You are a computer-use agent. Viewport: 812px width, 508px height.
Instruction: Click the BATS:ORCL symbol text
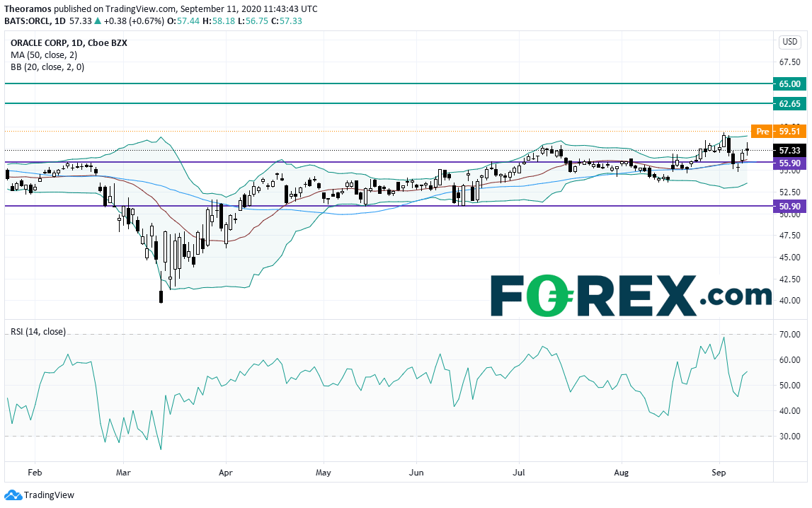pyautogui.click(x=27, y=21)
